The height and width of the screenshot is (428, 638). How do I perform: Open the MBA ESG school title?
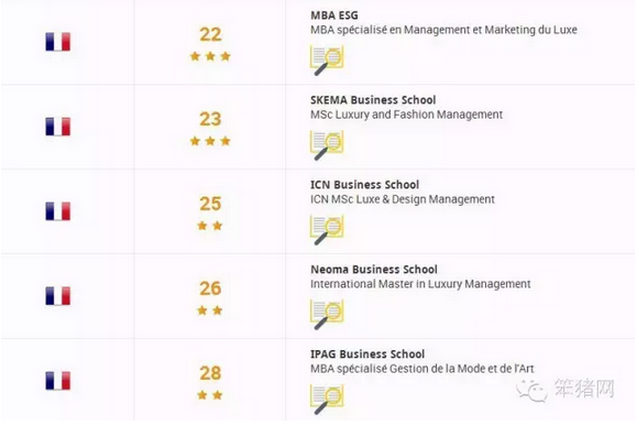pyautogui.click(x=334, y=15)
